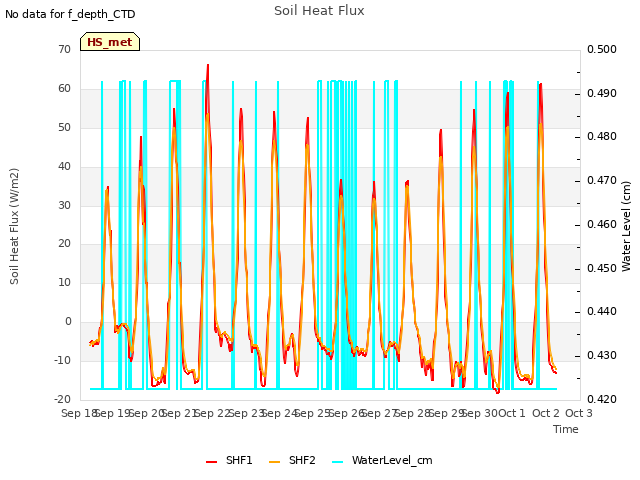Click the Time axis label
Image resolution: width=640 pixels, height=480 pixels.
coord(566,429)
